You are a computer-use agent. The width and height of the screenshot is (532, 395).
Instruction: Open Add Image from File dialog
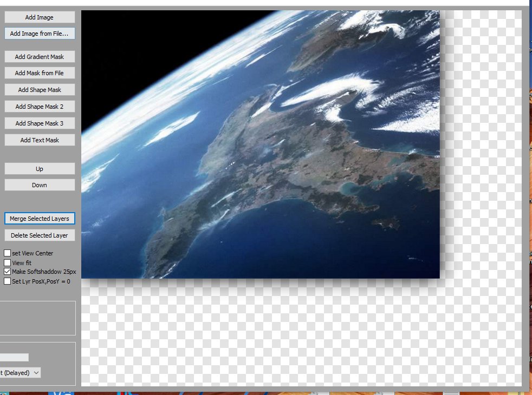40,34
